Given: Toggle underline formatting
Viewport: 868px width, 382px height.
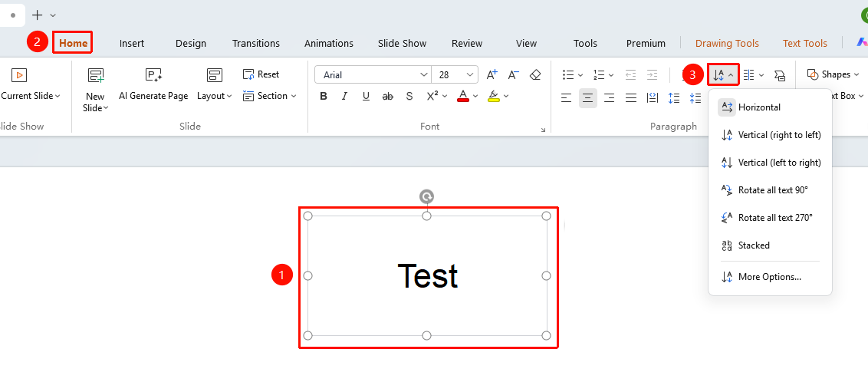Looking at the screenshot, I should 366,97.
